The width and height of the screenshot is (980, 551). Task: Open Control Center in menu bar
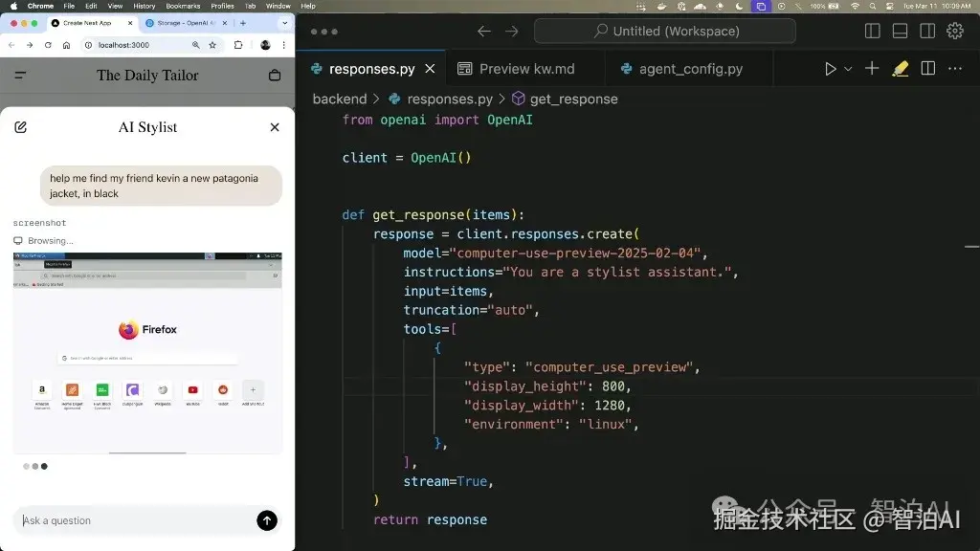[x=890, y=7]
